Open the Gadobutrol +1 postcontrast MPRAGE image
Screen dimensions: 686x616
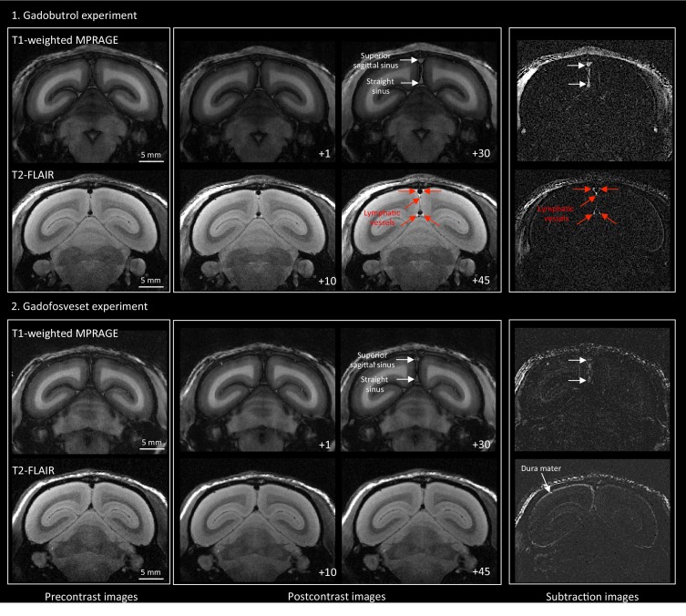coord(258,101)
